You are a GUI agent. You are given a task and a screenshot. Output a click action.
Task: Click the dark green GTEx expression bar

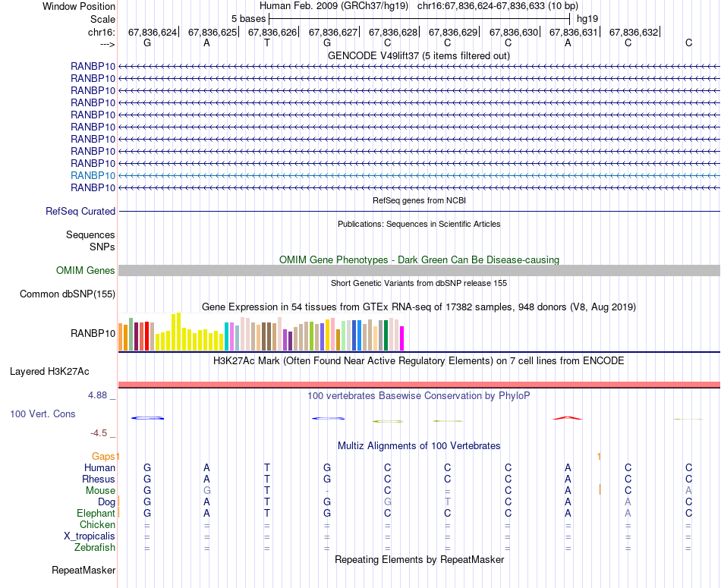[386, 335]
